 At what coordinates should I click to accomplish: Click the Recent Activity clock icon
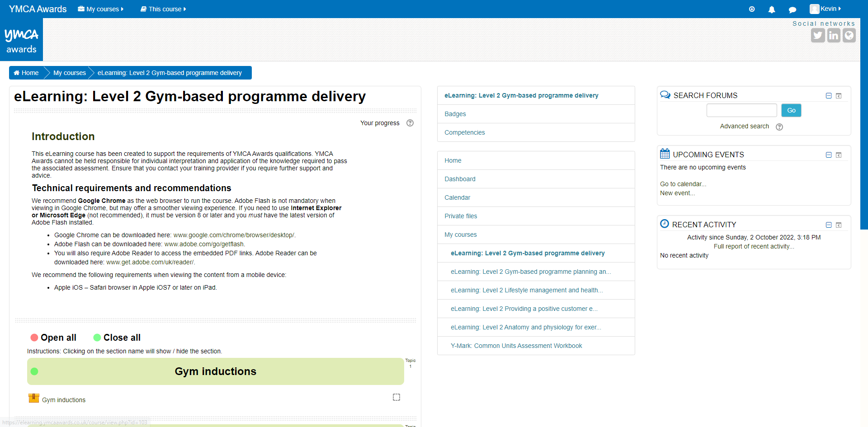coord(665,224)
